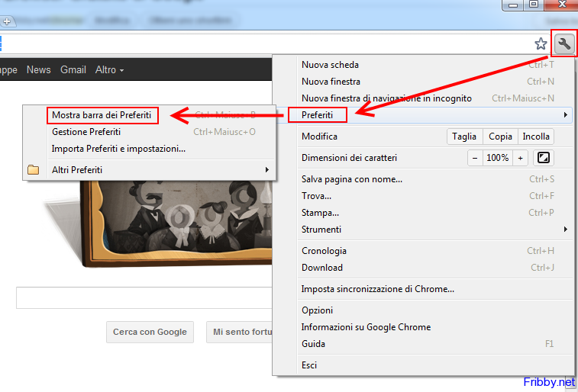Click the Incolla button
578x392 pixels.
click(x=535, y=137)
